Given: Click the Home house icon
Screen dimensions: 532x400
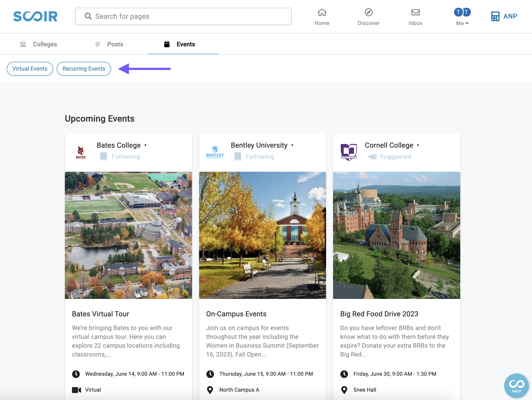Looking at the screenshot, I should coord(322,12).
